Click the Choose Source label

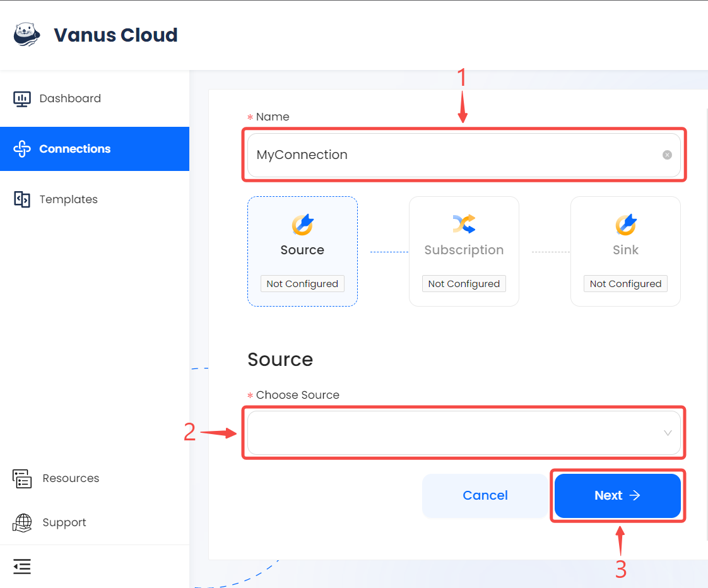coord(298,395)
